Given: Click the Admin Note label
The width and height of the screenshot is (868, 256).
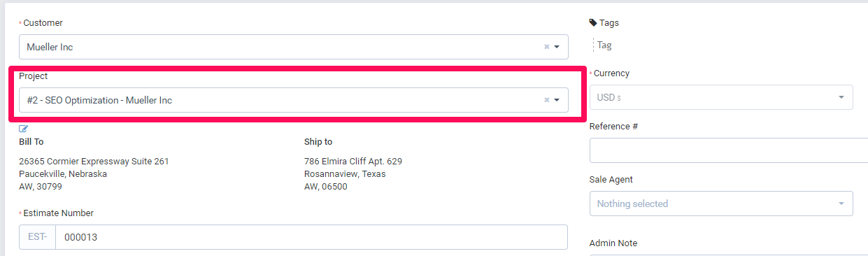Looking at the screenshot, I should [x=613, y=243].
